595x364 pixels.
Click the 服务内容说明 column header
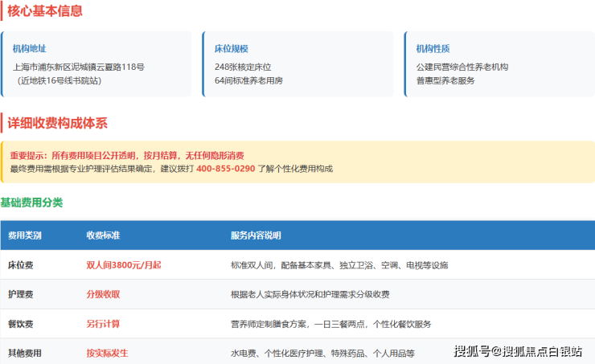[x=256, y=235]
